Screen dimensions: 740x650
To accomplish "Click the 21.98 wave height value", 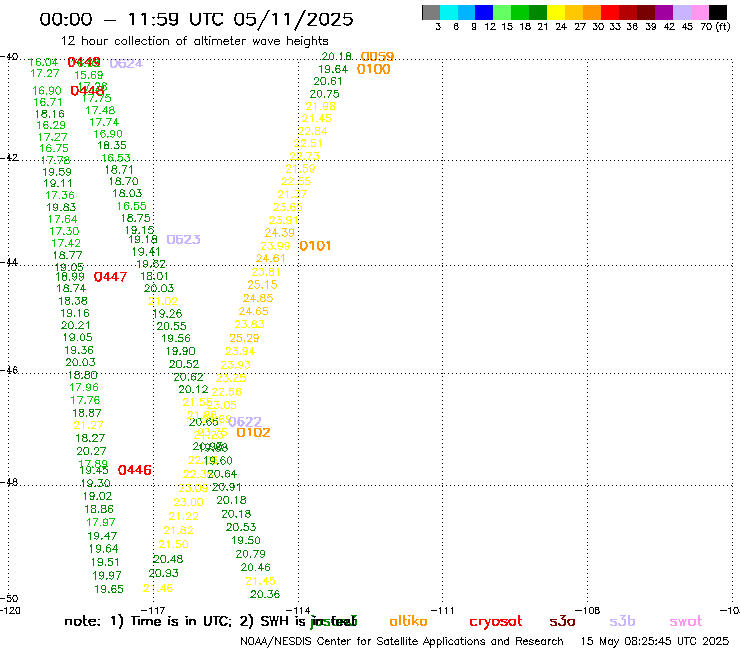I will click(320, 107).
